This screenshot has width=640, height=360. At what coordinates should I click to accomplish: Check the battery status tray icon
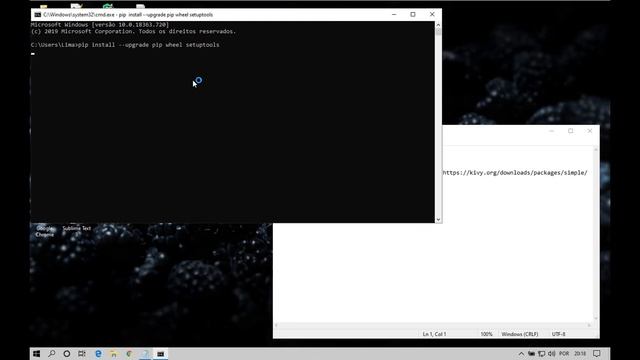click(x=531, y=354)
